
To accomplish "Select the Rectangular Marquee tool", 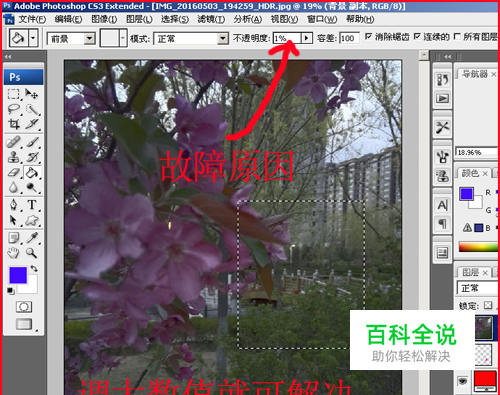I will click(x=14, y=94).
